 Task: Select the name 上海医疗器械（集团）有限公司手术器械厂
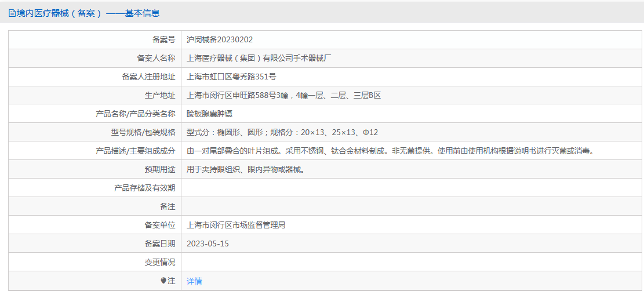tap(259, 59)
